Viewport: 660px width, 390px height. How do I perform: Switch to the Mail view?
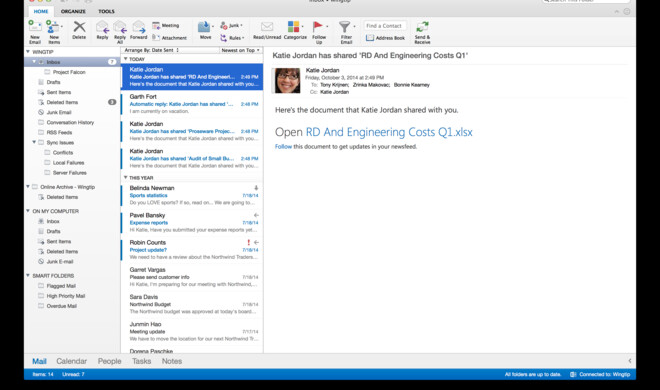pos(39,361)
